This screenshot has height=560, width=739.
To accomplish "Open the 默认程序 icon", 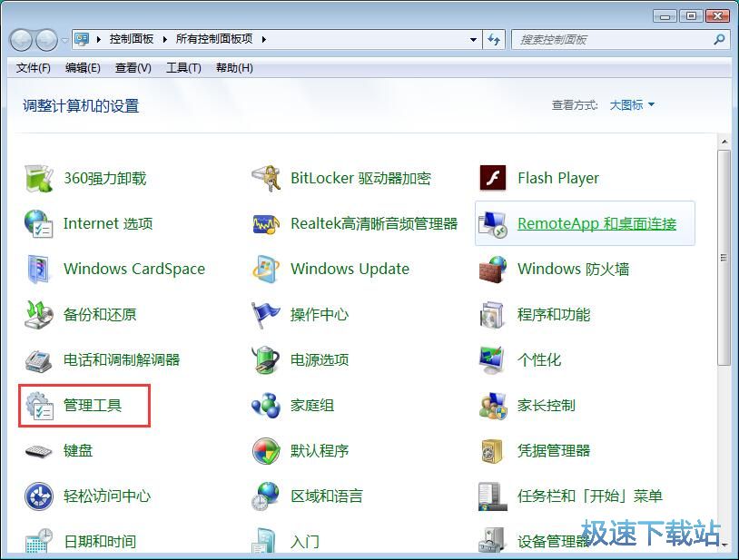I will tap(266, 451).
